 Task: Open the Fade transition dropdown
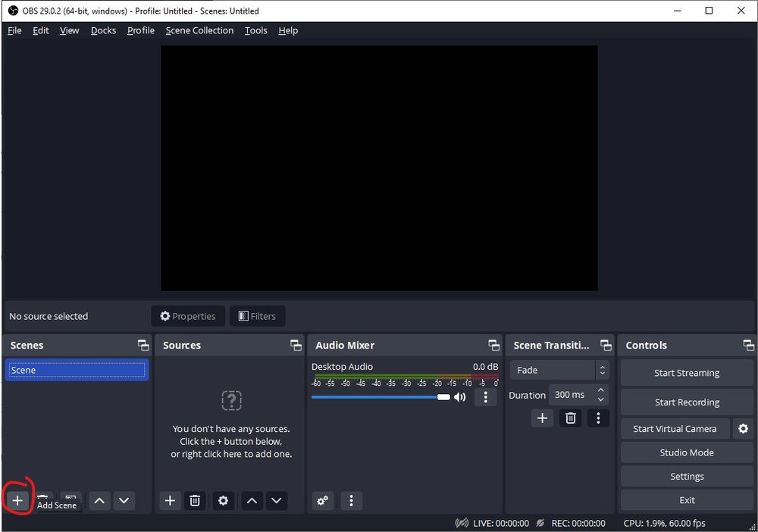559,370
